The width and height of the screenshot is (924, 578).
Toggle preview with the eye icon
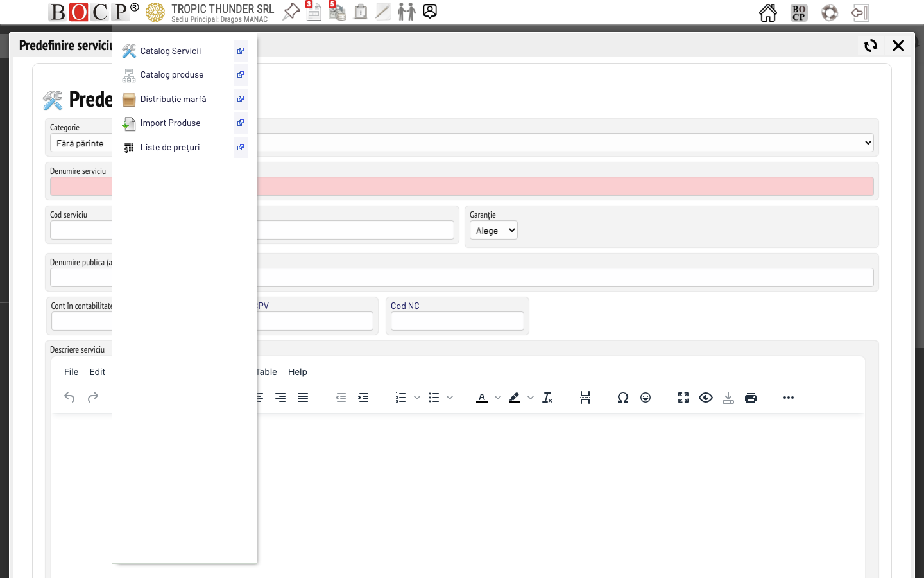click(706, 398)
